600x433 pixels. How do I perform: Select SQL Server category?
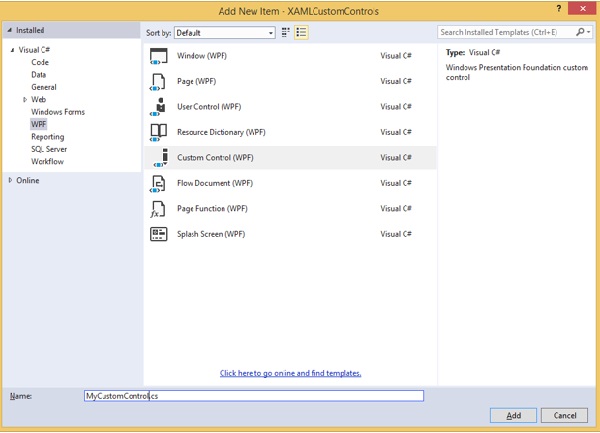click(x=49, y=149)
